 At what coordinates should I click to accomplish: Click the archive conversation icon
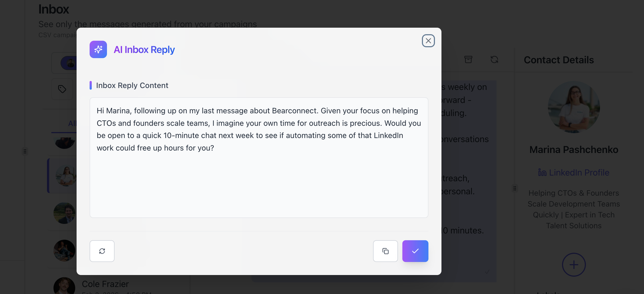coord(468,60)
